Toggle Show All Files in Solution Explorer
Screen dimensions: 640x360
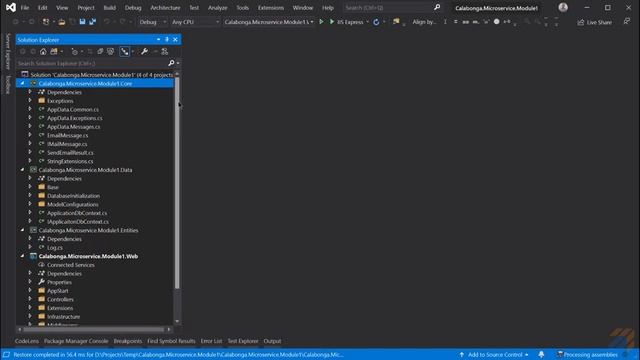click(111, 51)
